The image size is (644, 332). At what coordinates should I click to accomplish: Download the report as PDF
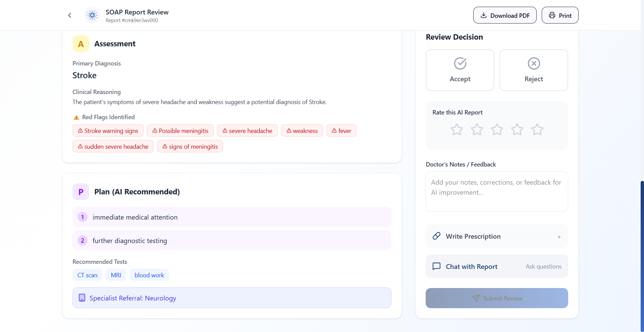tap(505, 15)
